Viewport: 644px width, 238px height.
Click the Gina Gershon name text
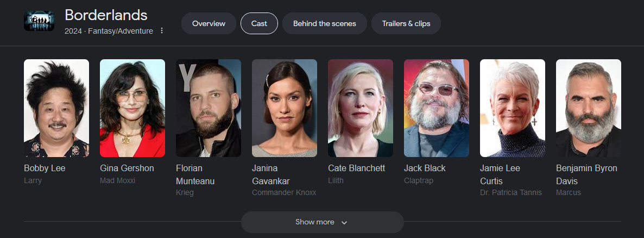[x=127, y=168]
